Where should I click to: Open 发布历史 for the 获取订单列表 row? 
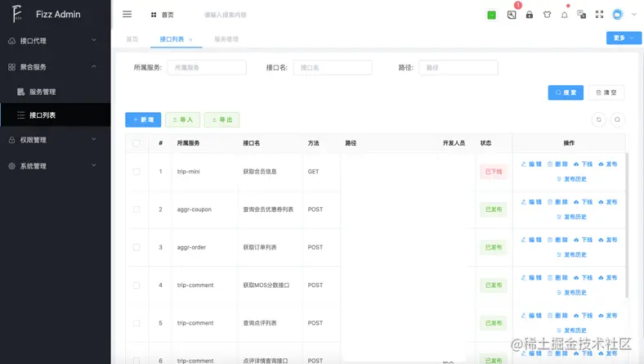tap(571, 254)
